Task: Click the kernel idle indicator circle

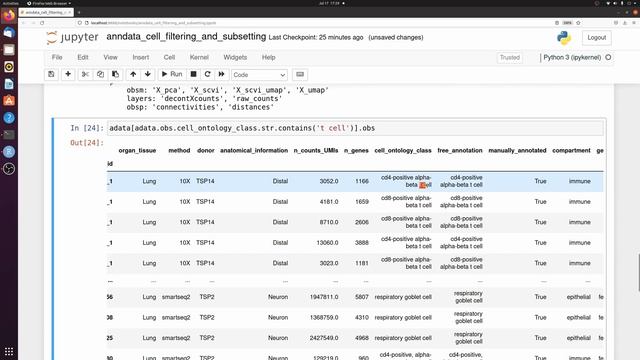Action: pos(608,58)
